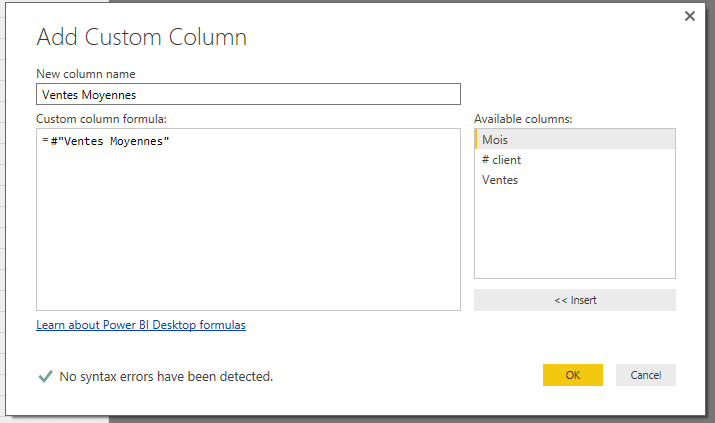Click empty space below Ventes in column list

[x=574, y=235]
